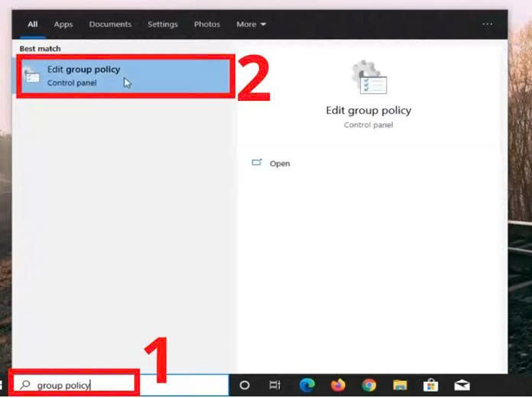Switch to the Apps search tab

[x=63, y=24]
